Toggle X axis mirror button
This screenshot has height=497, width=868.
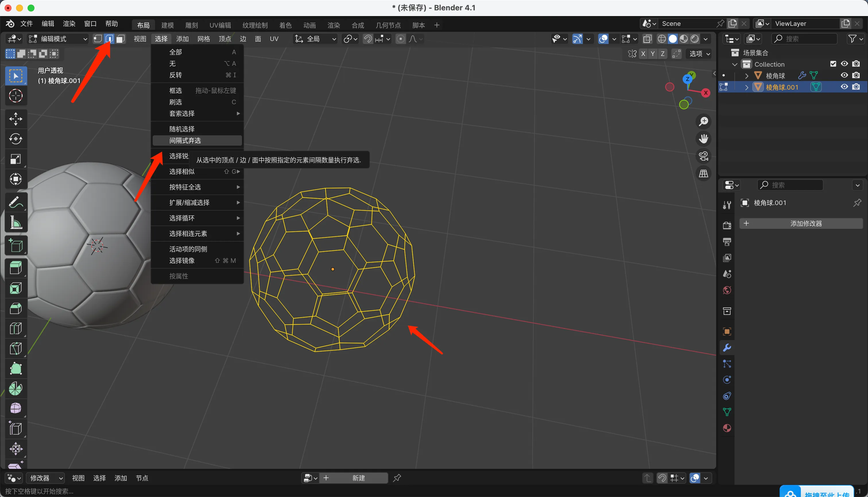tap(643, 54)
